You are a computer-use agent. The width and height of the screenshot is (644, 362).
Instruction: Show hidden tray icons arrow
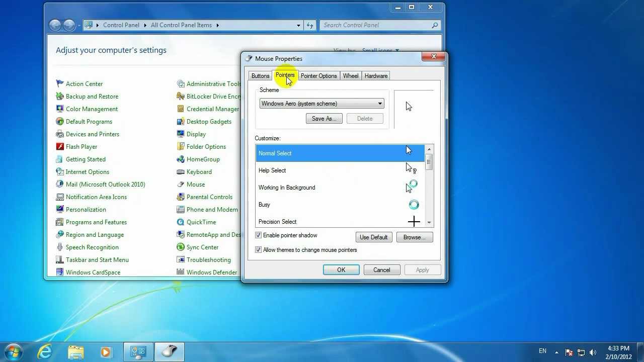click(556, 352)
